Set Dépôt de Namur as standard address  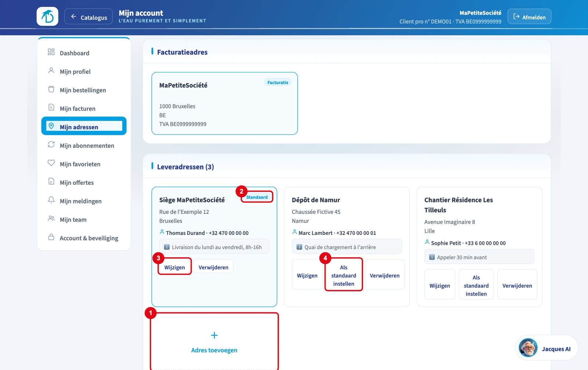[344, 275]
